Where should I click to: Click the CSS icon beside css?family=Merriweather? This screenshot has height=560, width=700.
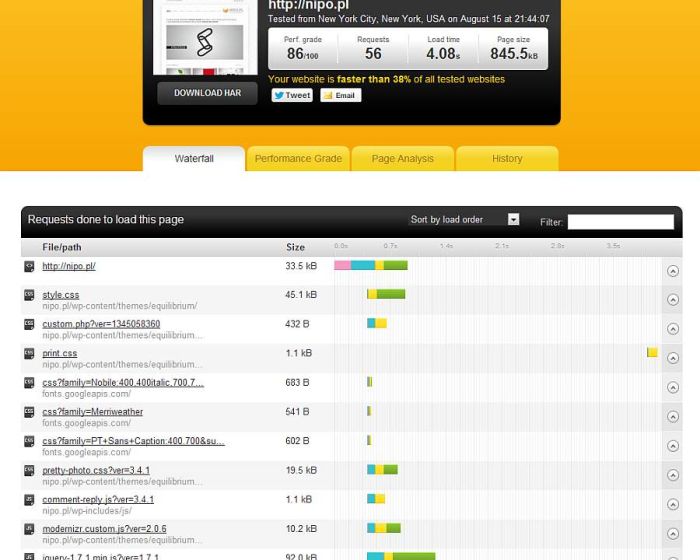[x=29, y=411]
